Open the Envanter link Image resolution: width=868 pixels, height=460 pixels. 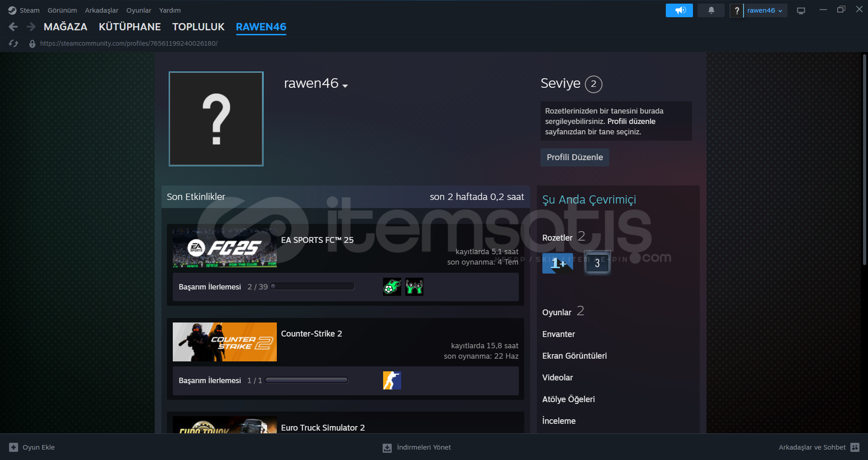pyautogui.click(x=559, y=334)
